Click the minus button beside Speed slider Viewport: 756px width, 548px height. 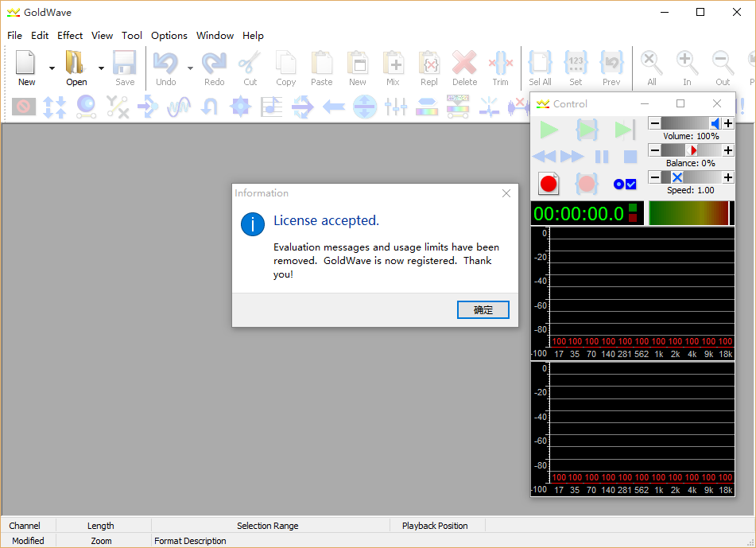(x=654, y=177)
